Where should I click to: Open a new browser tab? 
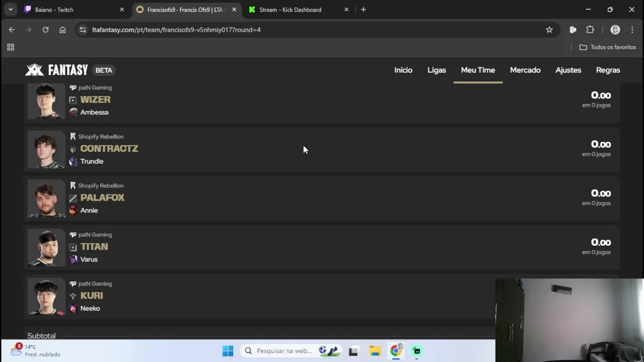[x=363, y=10]
